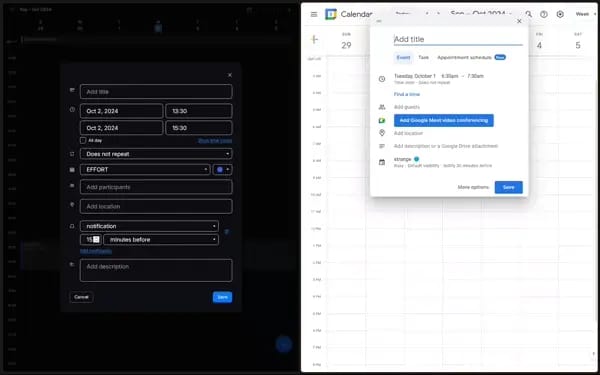Click the Google Calendar logo
The width and height of the screenshot is (600, 375).
point(331,14)
